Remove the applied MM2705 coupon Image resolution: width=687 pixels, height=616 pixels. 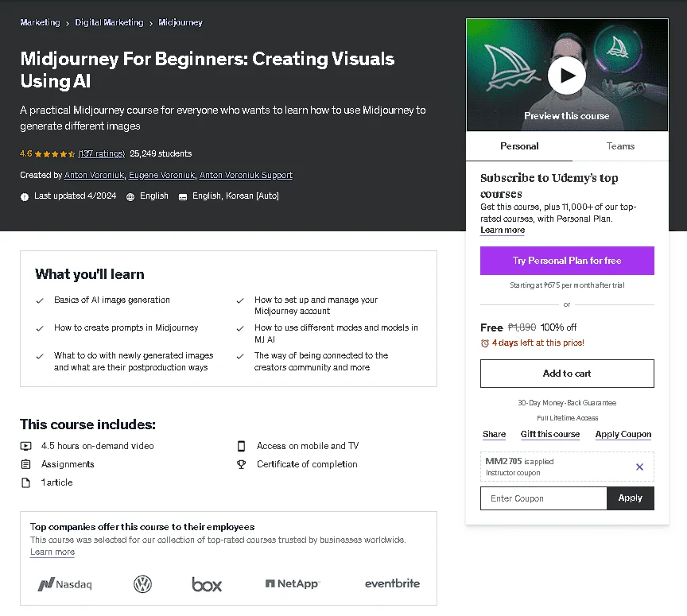coord(639,467)
